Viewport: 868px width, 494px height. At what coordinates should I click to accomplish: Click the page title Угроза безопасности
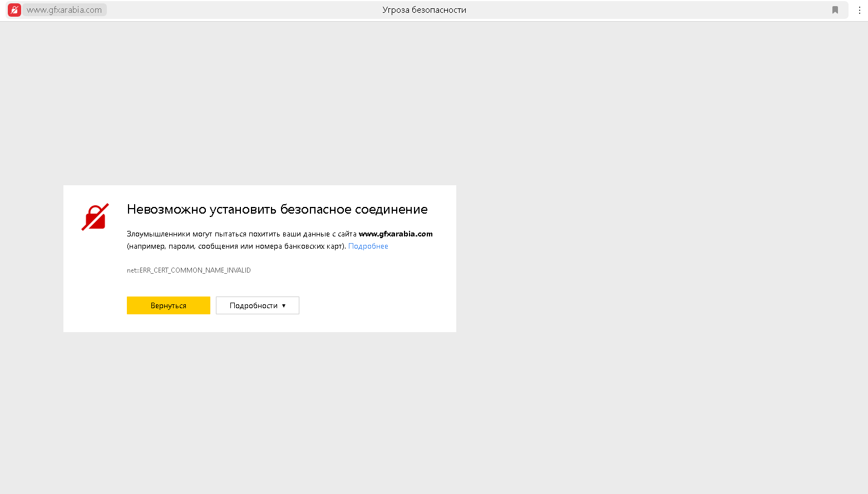(425, 10)
